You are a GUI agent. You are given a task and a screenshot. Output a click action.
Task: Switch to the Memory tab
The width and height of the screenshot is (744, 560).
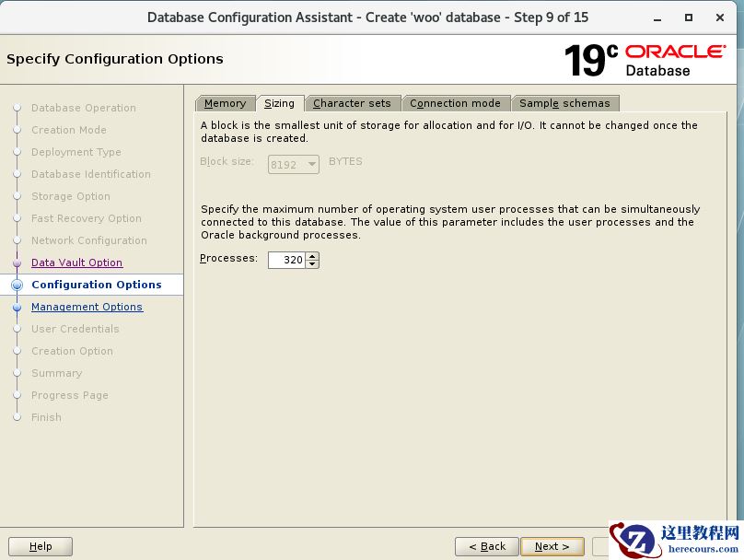click(x=225, y=103)
